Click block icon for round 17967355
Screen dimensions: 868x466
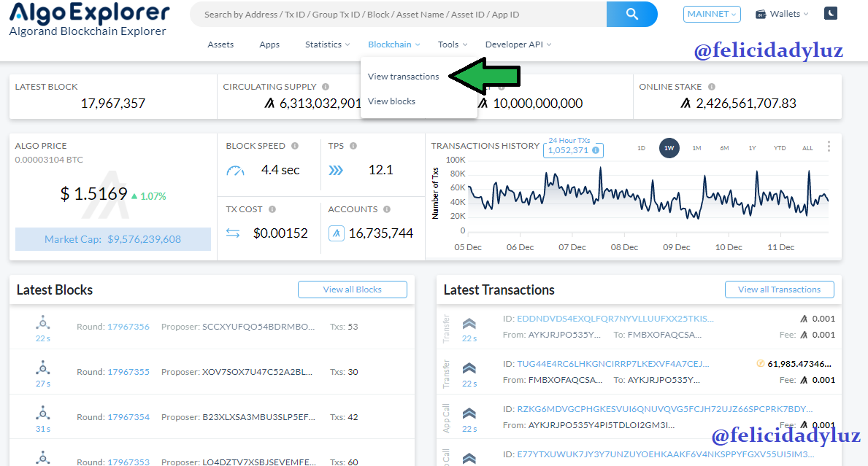(42, 368)
